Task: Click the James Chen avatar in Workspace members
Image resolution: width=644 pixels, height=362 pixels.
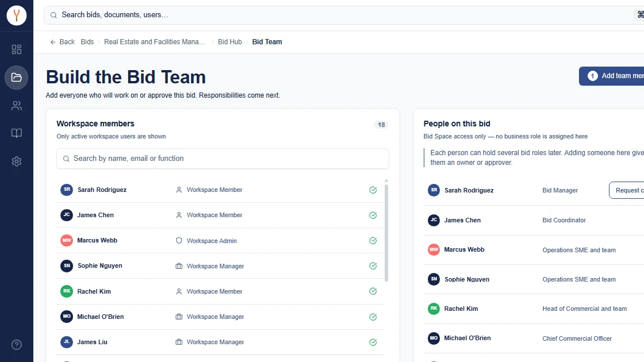Action: coord(67,215)
